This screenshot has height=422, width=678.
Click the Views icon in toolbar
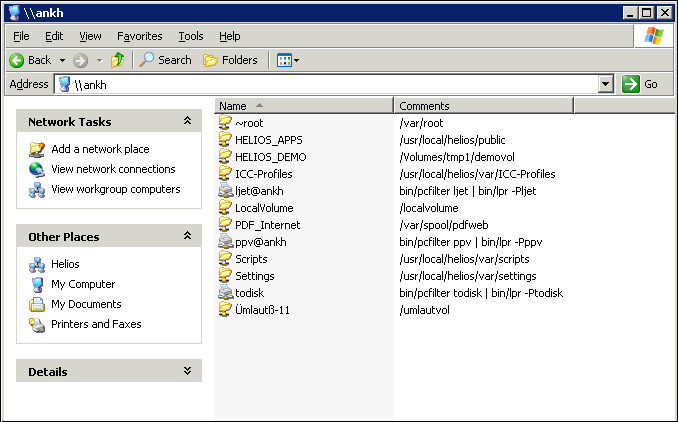click(x=284, y=60)
